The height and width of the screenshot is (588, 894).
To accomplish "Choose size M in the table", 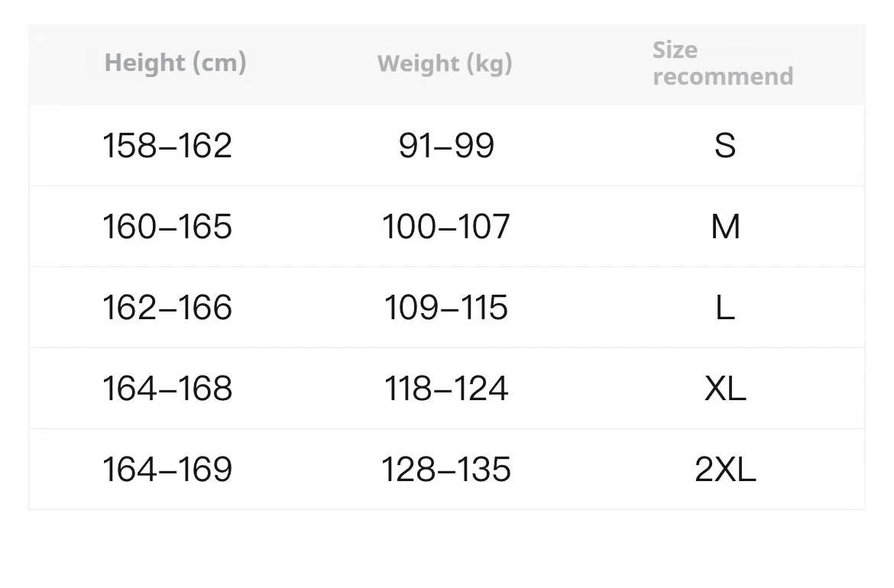I will [x=725, y=226].
